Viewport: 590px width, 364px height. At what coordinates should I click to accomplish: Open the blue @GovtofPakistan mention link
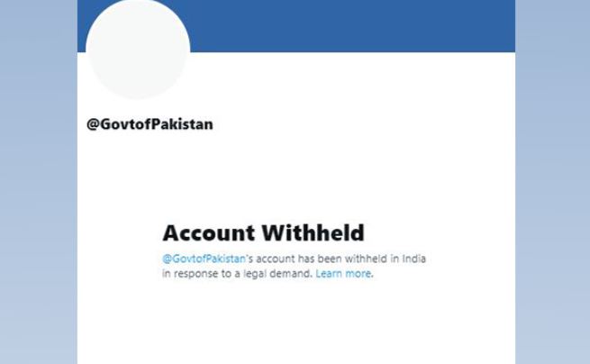(204, 259)
